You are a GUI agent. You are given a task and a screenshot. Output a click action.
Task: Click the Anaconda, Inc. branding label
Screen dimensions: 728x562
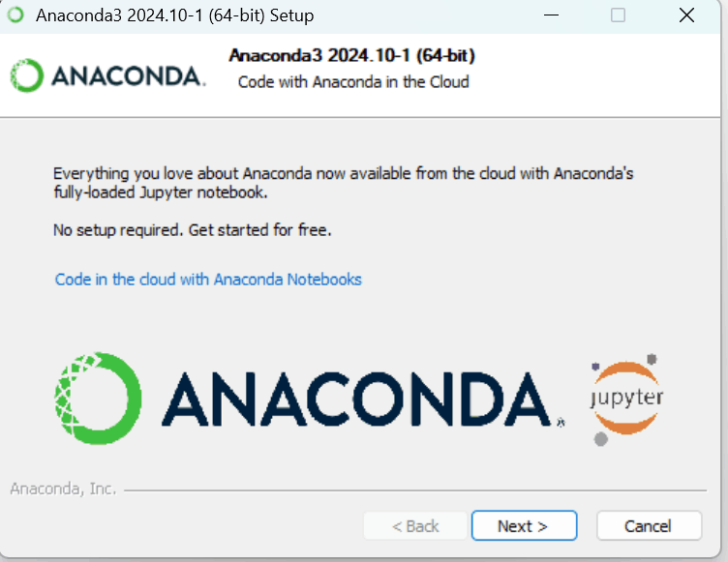(x=63, y=489)
